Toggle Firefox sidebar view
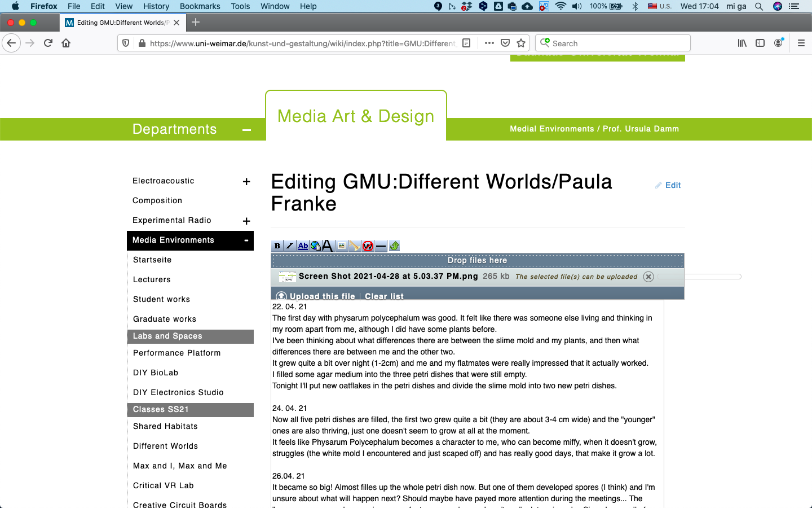Viewport: 812px width, 508px height. point(760,43)
